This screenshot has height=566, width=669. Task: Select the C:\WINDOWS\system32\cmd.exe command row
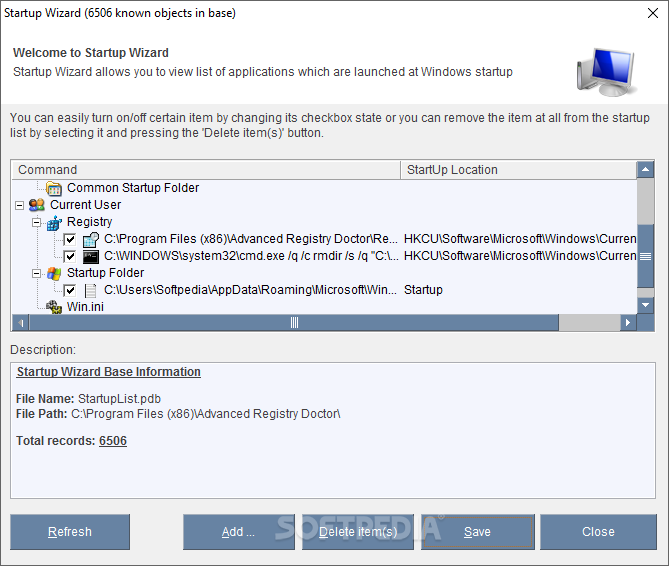tap(251, 256)
